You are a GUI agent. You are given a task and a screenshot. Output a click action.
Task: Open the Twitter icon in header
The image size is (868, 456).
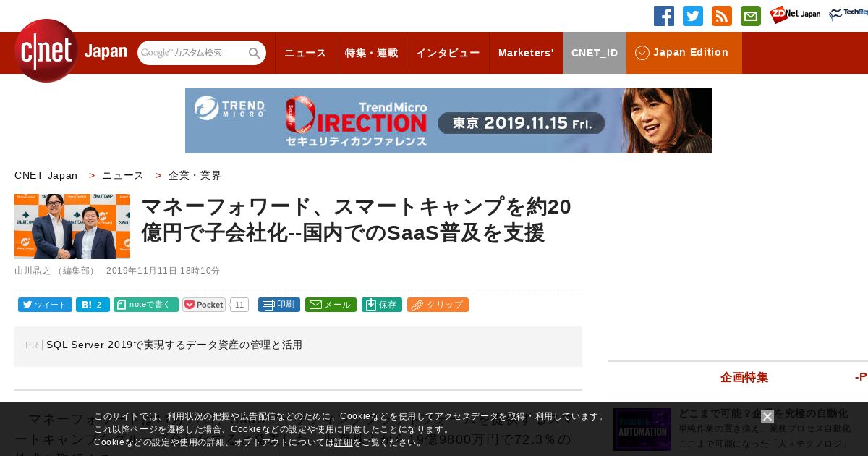point(693,16)
